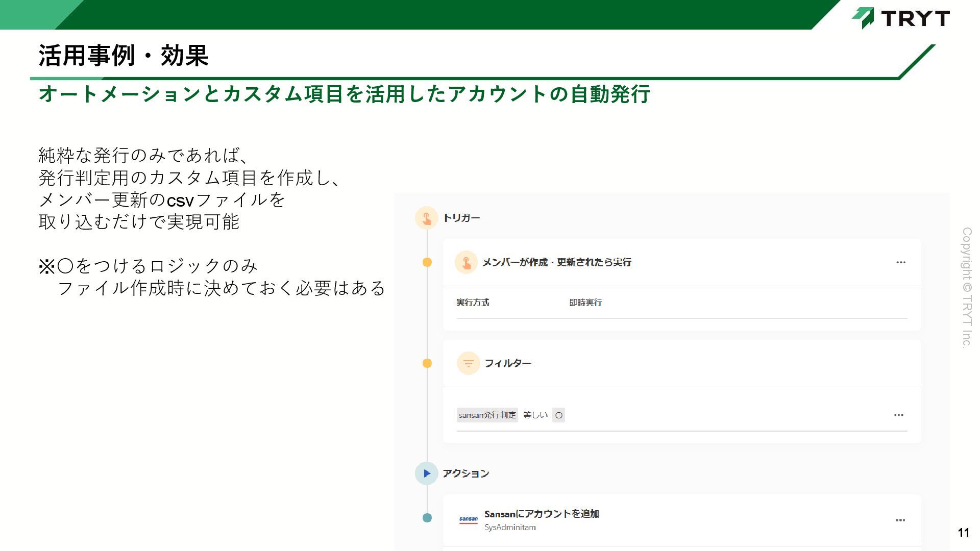Click the フィルター funnel icon

pyautogui.click(x=468, y=363)
